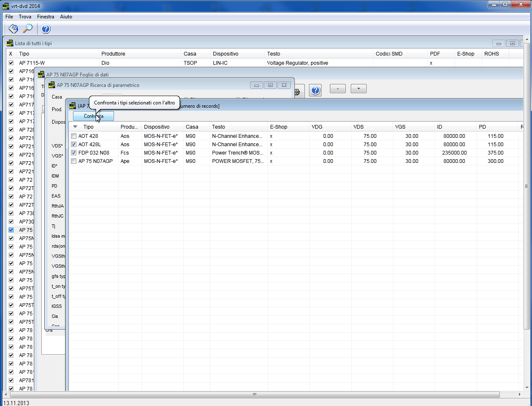The image size is (532, 406).
Task: Click the plus zoom button in datasheet
Action: pos(358,89)
